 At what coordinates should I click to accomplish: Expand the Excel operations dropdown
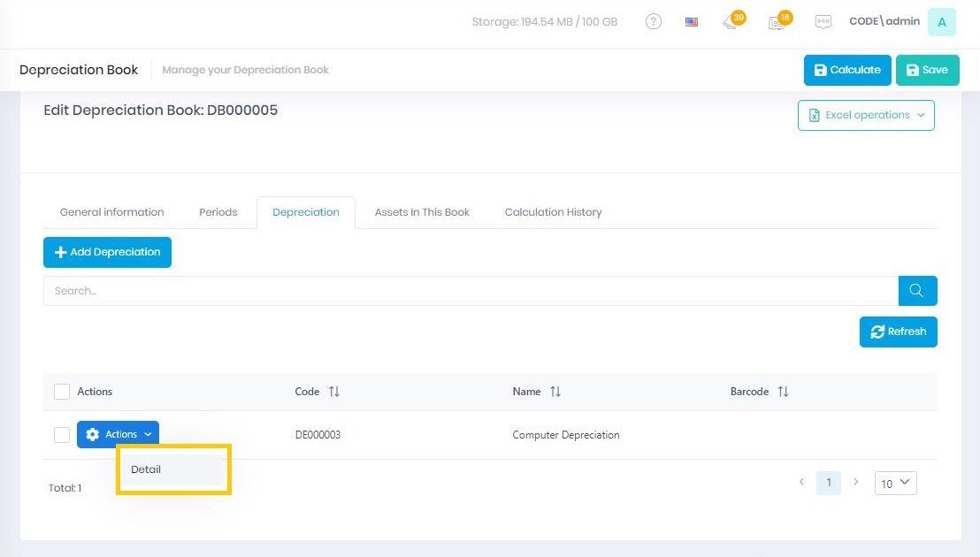point(866,115)
